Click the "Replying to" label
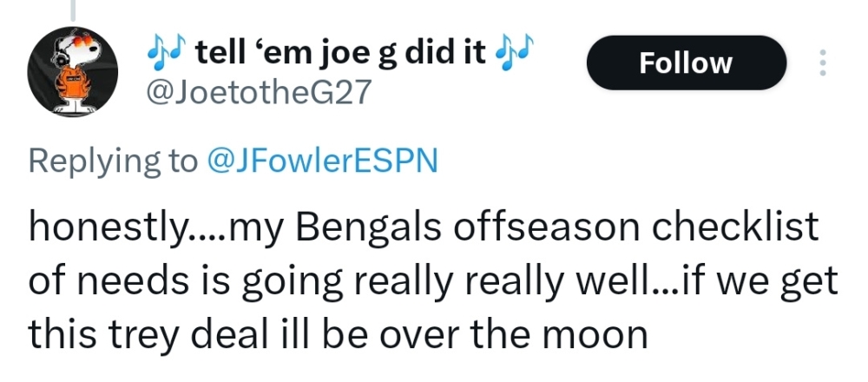 [113, 161]
